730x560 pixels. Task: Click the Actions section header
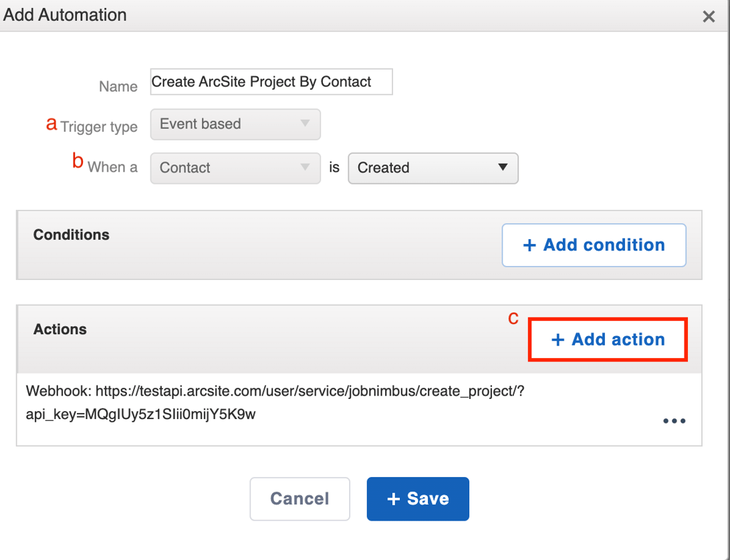pos(59,329)
